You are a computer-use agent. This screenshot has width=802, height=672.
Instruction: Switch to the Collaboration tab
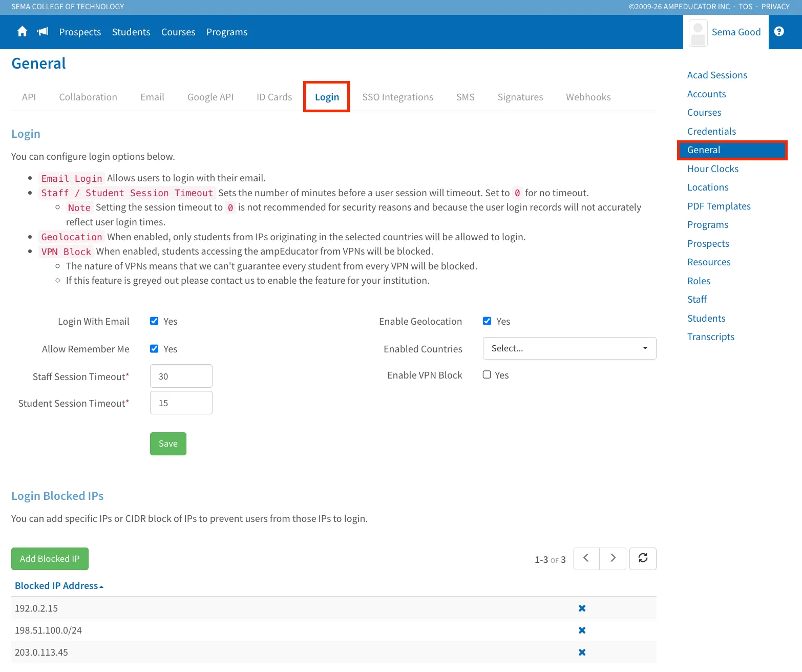88,97
